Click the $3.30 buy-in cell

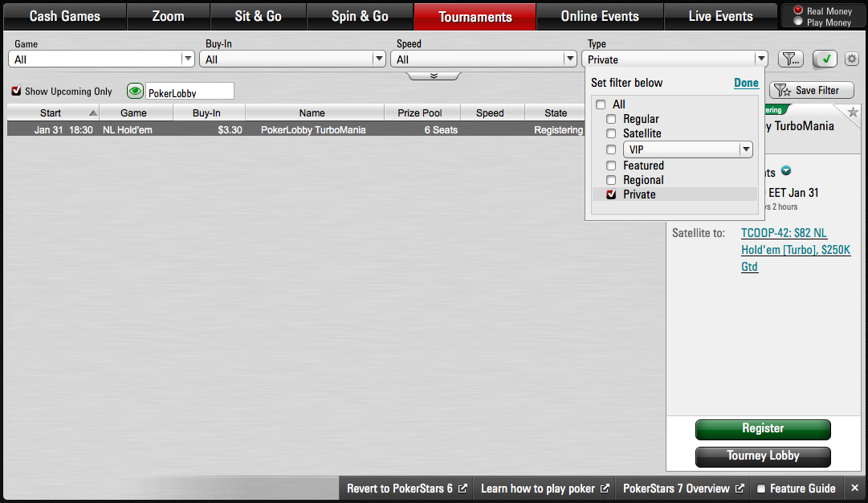pyautogui.click(x=230, y=129)
